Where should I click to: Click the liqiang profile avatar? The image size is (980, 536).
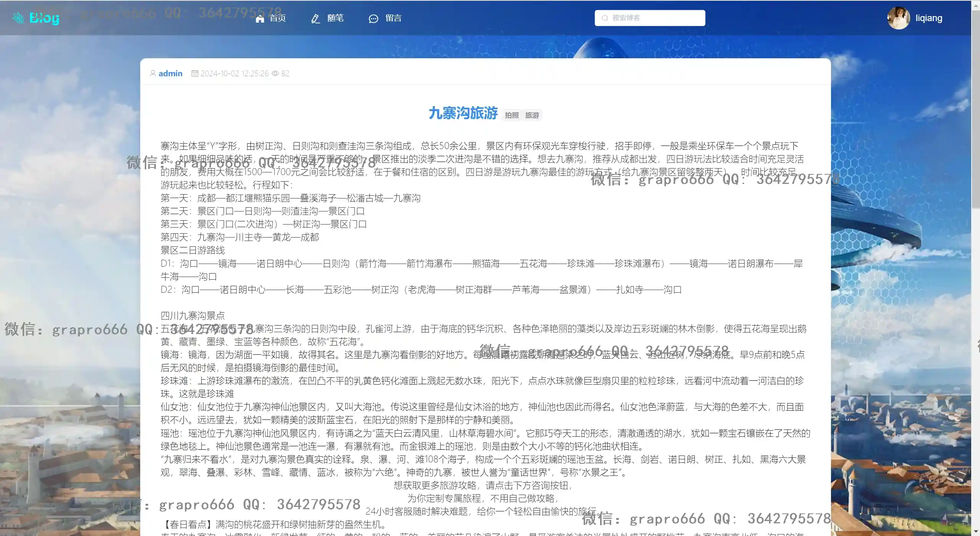click(898, 18)
